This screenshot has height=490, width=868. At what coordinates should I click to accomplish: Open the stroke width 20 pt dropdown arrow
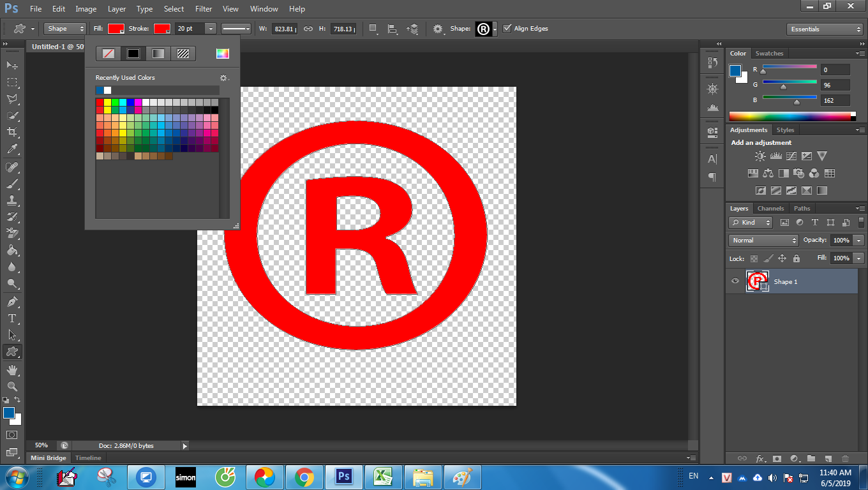[x=211, y=29]
